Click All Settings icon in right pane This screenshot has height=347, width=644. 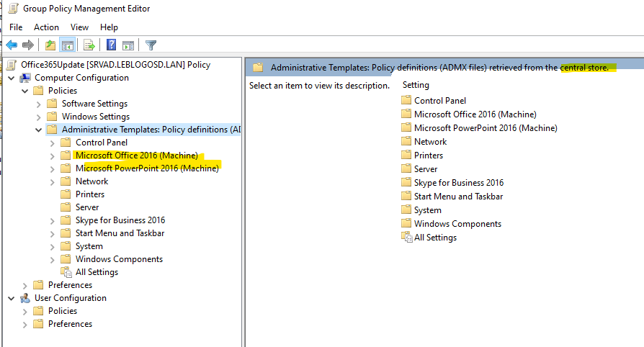click(406, 238)
